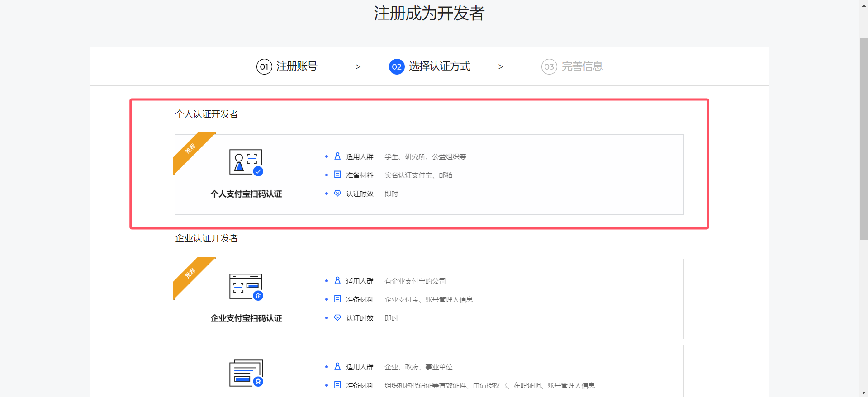Select step 02 选择认证方式
This screenshot has width=868, height=397.
pyautogui.click(x=430, y=66)
